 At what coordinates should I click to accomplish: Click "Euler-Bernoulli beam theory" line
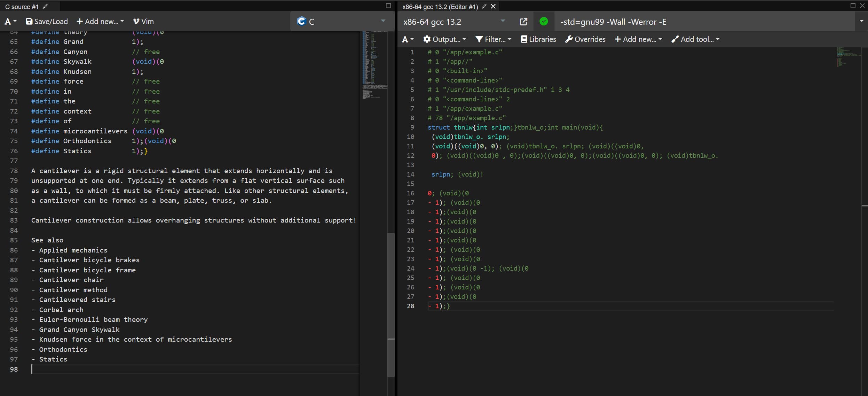[93, 320]
